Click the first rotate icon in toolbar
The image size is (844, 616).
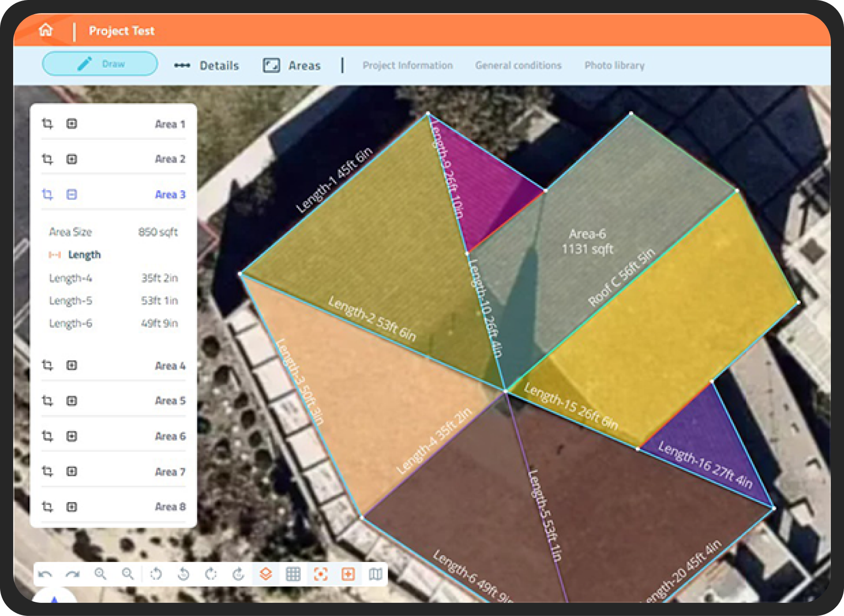tap(156, 574)
